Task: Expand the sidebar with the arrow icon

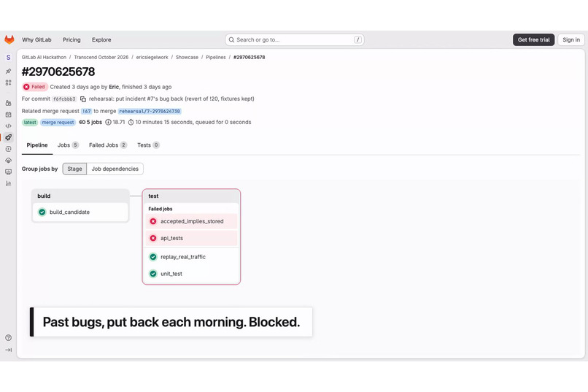Action: click(x=8, y=350)
